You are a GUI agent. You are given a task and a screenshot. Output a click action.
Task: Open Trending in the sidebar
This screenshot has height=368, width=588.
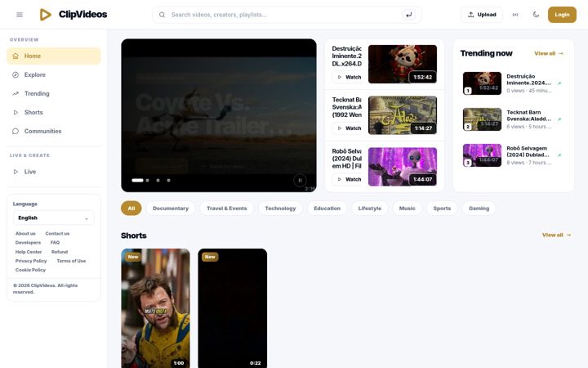(x=54, y=93)
